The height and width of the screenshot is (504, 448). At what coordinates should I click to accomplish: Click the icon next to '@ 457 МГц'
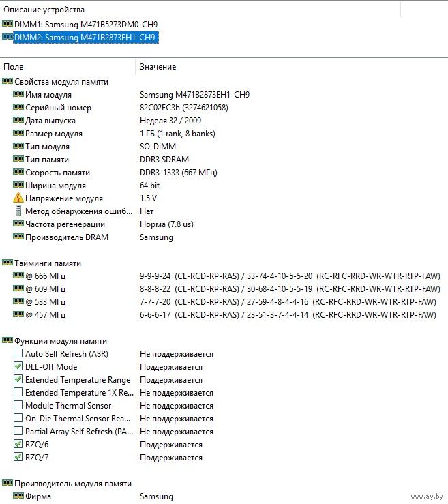[18, 314]
